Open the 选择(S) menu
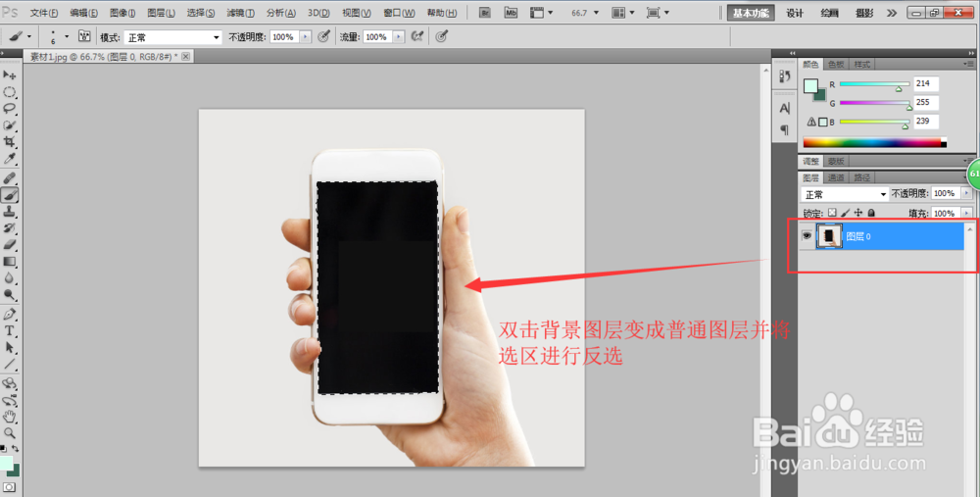 pyautogui.click(x=201, y=13)
